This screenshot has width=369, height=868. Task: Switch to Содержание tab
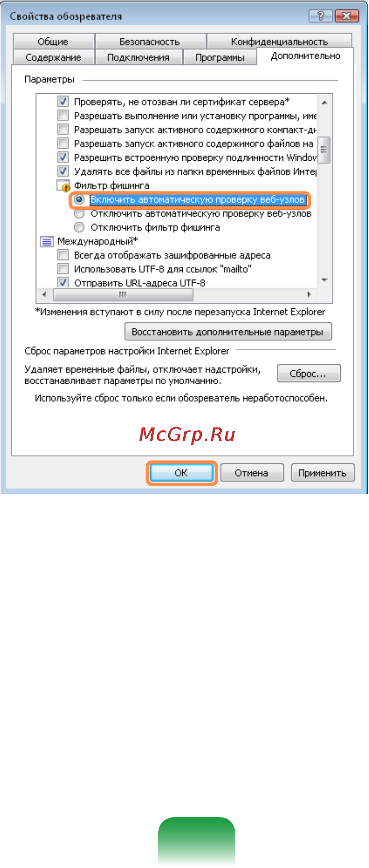pyautogui.click(x=53, y=57)
